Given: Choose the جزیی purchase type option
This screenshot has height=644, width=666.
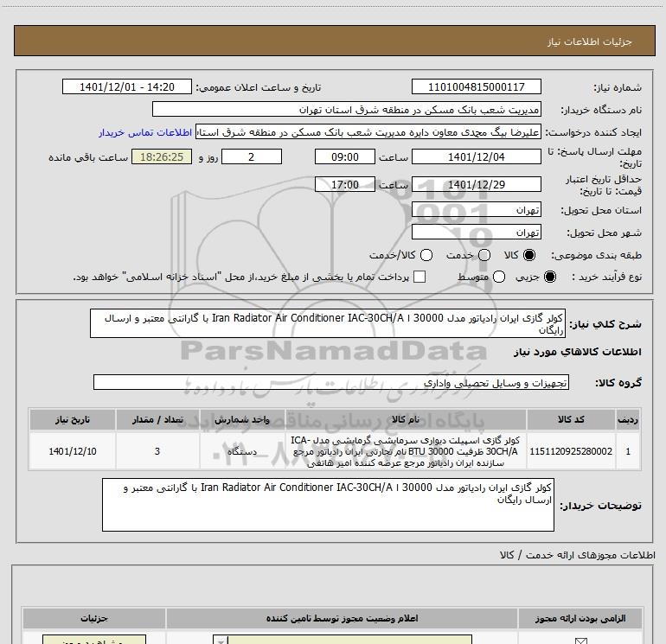Looking at the screenshot, I should [x=549, y=277].
